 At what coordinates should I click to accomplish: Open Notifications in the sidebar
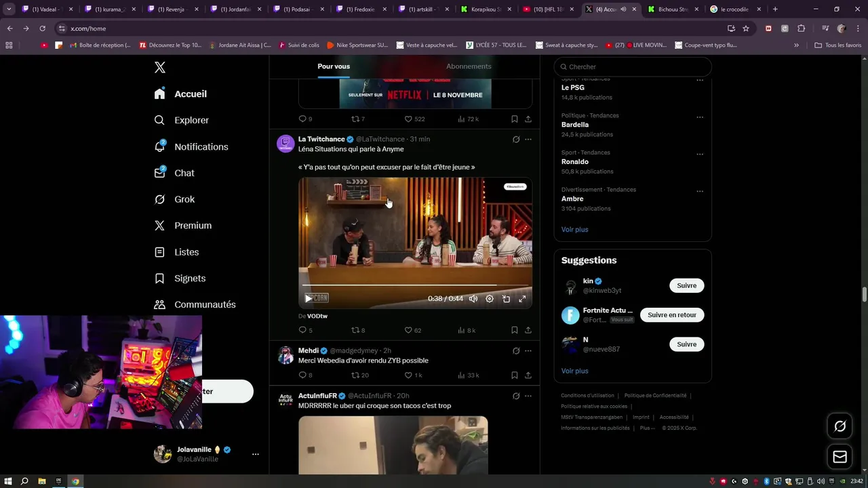point(191,147)
